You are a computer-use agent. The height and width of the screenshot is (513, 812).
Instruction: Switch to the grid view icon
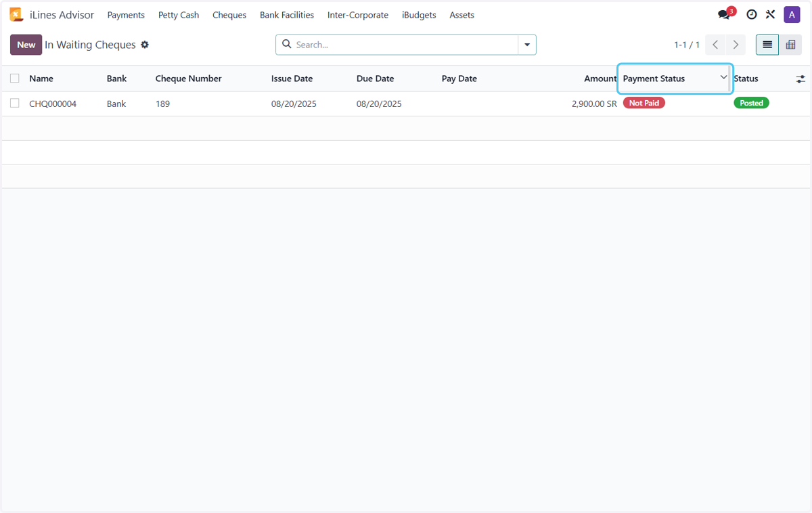pyautogui.click(x=790, y=45)
